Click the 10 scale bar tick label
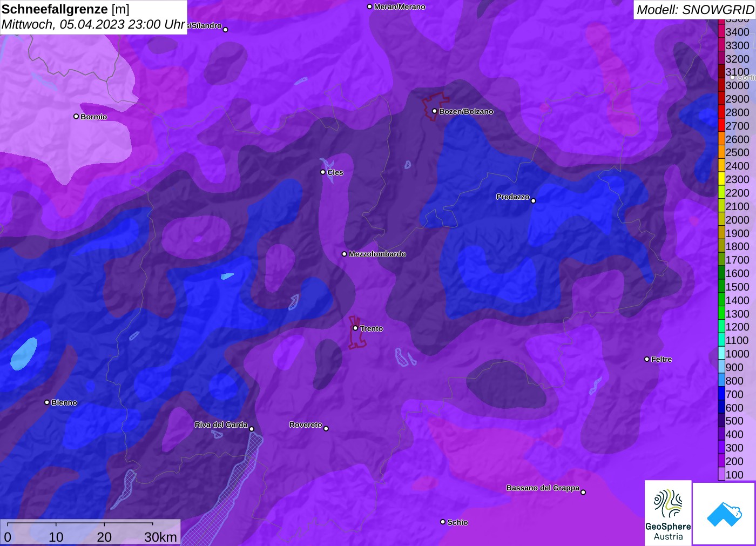The width and height of the screenshot is (756, 546). [56, 537]
